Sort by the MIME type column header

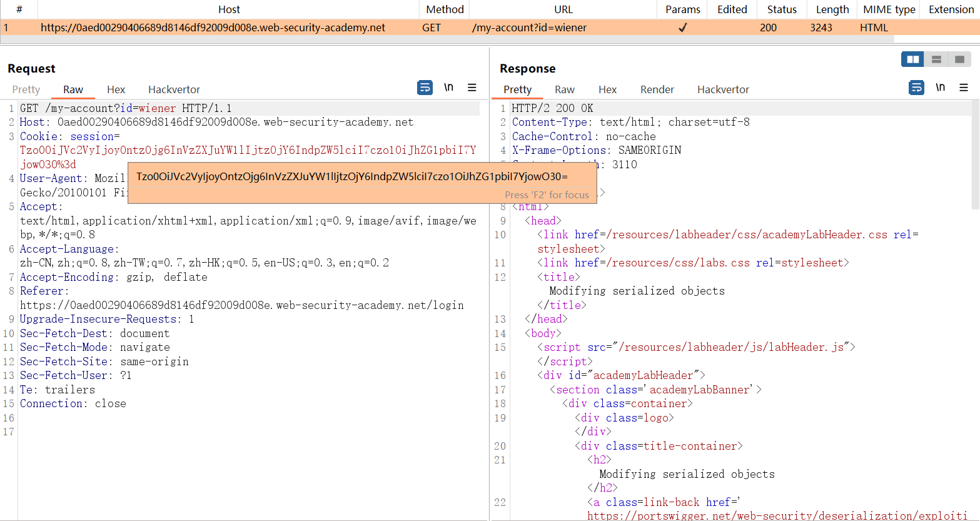889,9
